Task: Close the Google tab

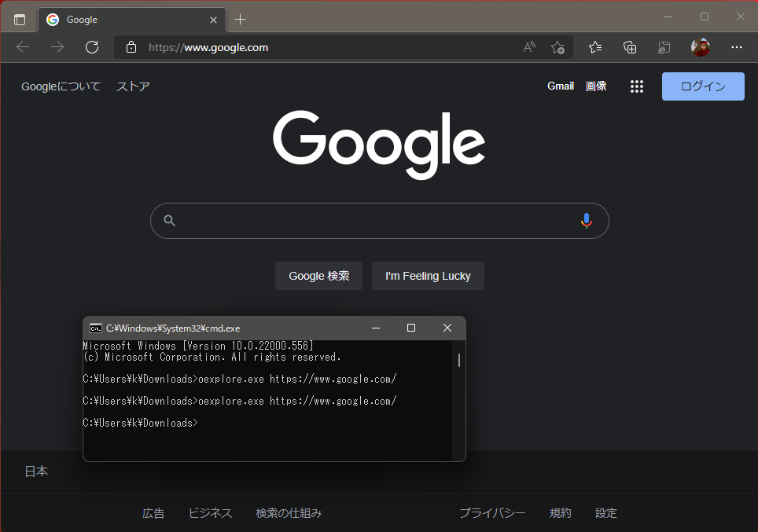Action: click(212, 20)
